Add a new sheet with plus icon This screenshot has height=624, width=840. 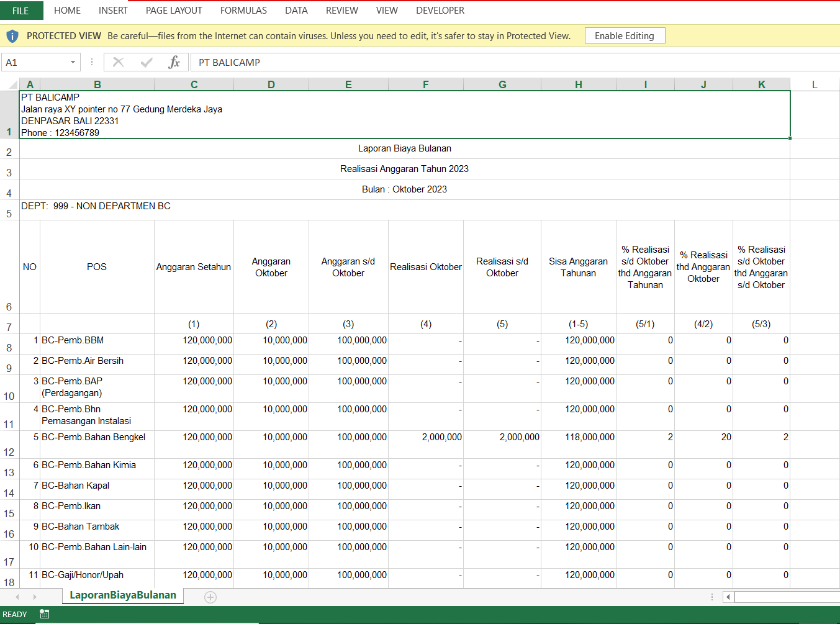click(210, 597)
